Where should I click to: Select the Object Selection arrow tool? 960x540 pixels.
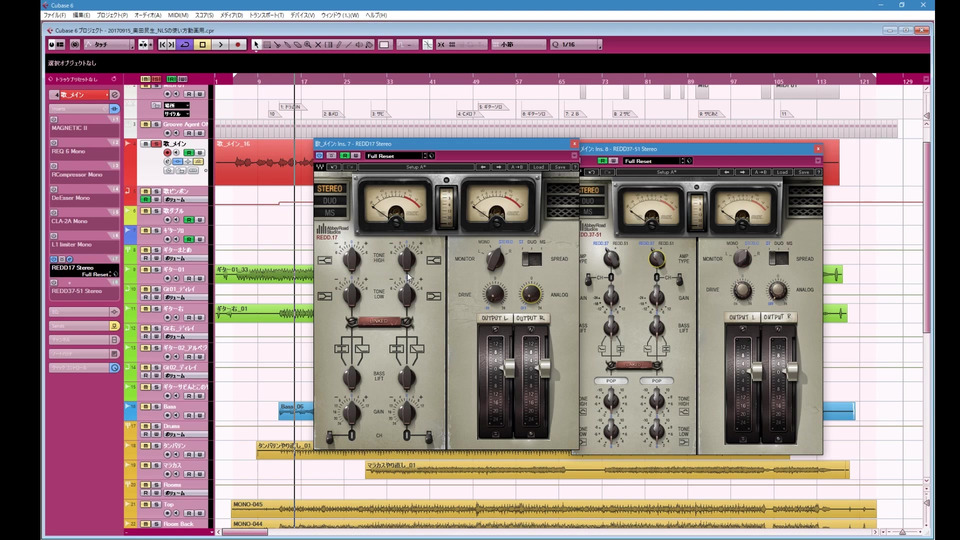click(256, 45)
